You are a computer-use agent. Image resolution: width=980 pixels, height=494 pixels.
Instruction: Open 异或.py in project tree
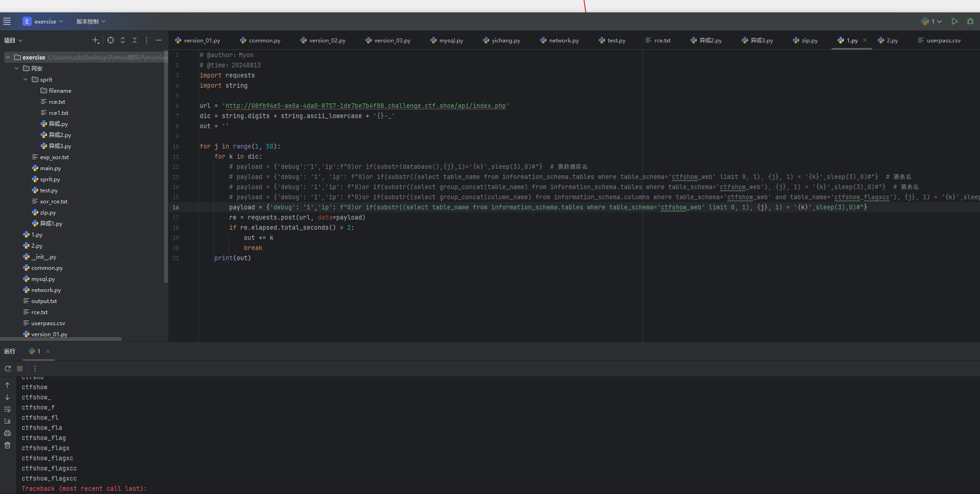54,124
